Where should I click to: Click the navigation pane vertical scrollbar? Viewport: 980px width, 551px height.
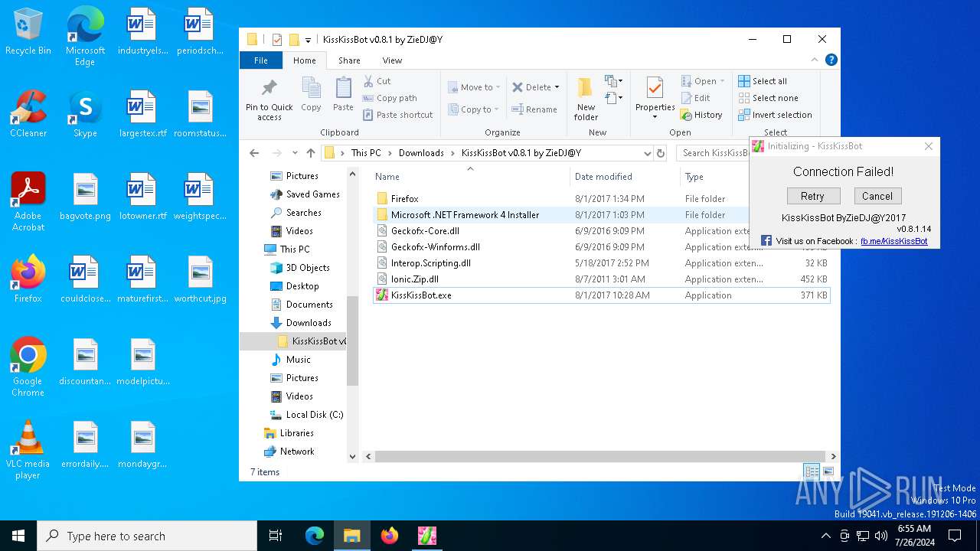pyautogui.click(x=352, y=341)
